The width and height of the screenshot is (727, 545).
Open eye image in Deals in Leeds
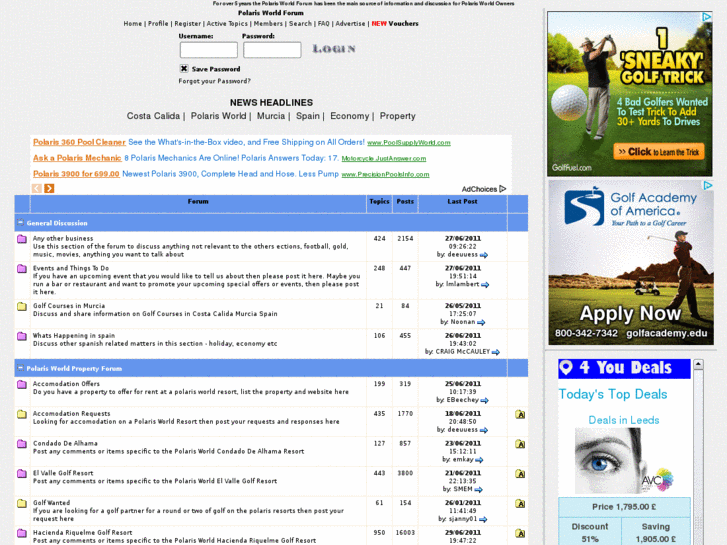tap(624, 461)
